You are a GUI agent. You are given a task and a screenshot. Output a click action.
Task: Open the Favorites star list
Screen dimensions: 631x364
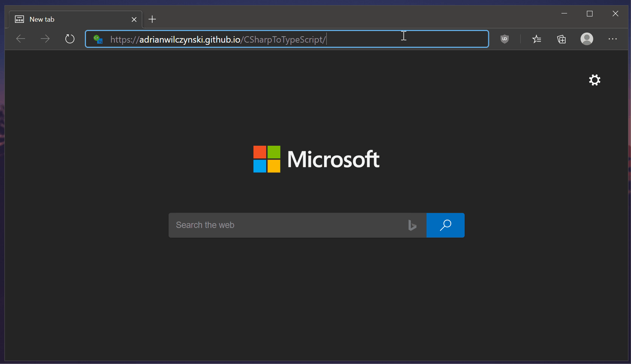537,39
